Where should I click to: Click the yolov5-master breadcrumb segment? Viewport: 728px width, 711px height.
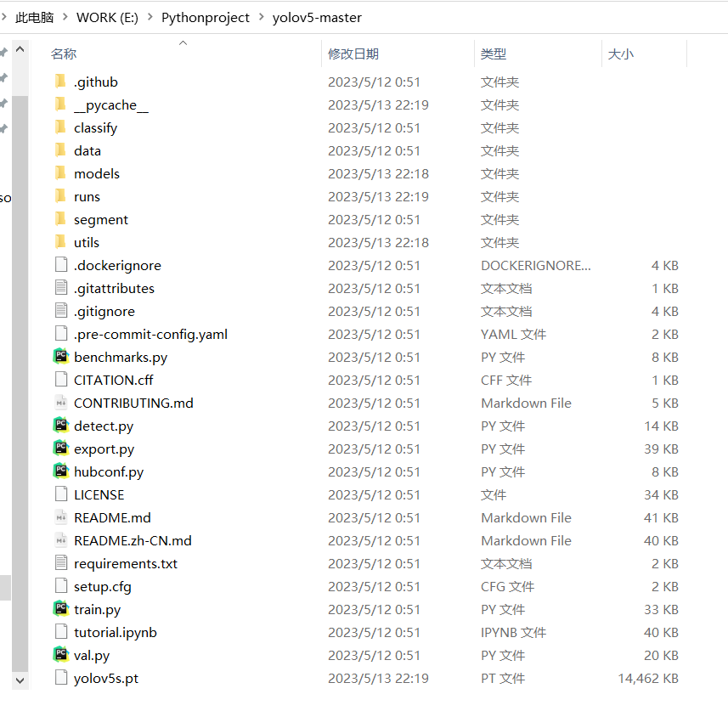tap(317, 18)
